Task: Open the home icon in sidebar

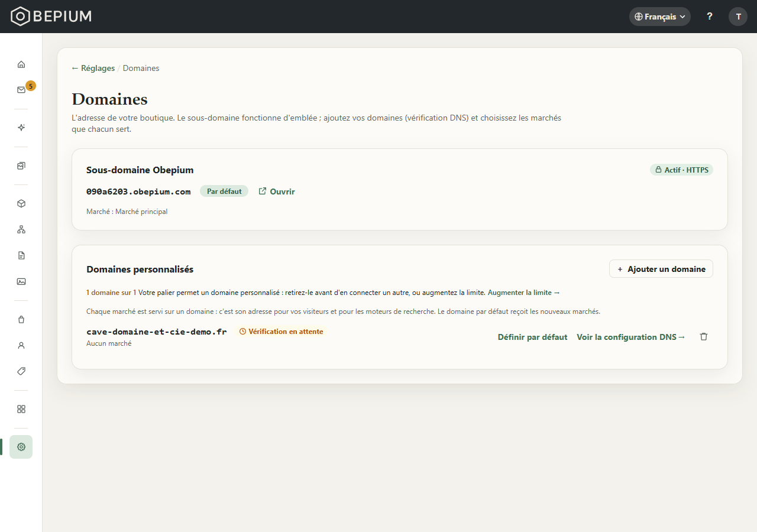Action: (21, 64)
